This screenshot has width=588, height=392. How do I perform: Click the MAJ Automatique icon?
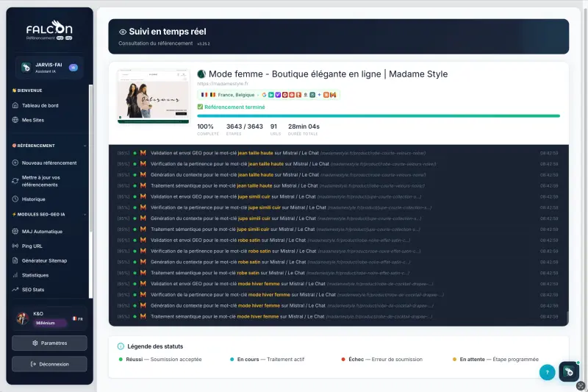(x=15, y=232)
